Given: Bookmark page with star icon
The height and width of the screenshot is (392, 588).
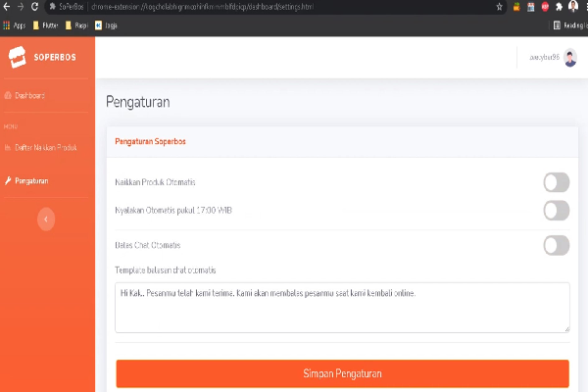Looking at the screenshot, I should [x=499, y=7].
